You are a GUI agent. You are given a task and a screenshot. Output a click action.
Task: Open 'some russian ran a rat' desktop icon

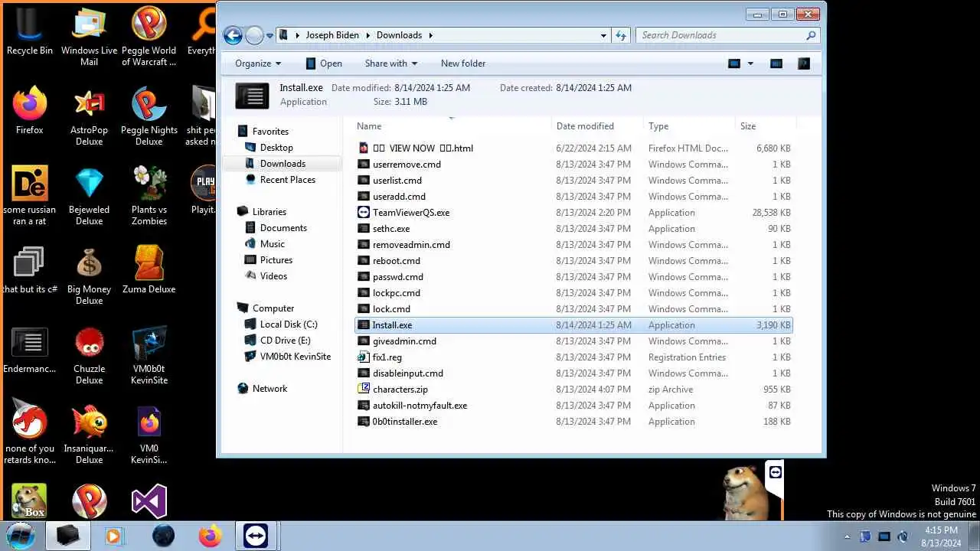coord(30,196)
